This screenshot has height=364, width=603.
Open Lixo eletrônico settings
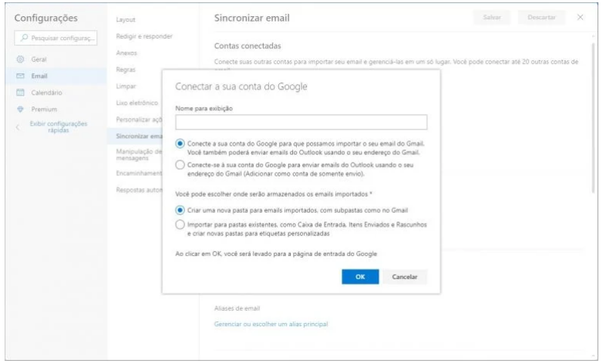pos(136,103)
